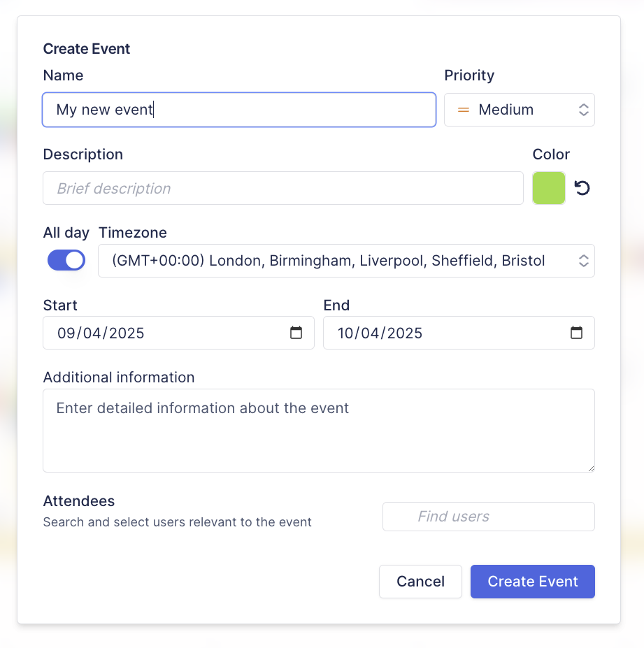
Task: Click the All day label text
Action: [x=66, y=233]
